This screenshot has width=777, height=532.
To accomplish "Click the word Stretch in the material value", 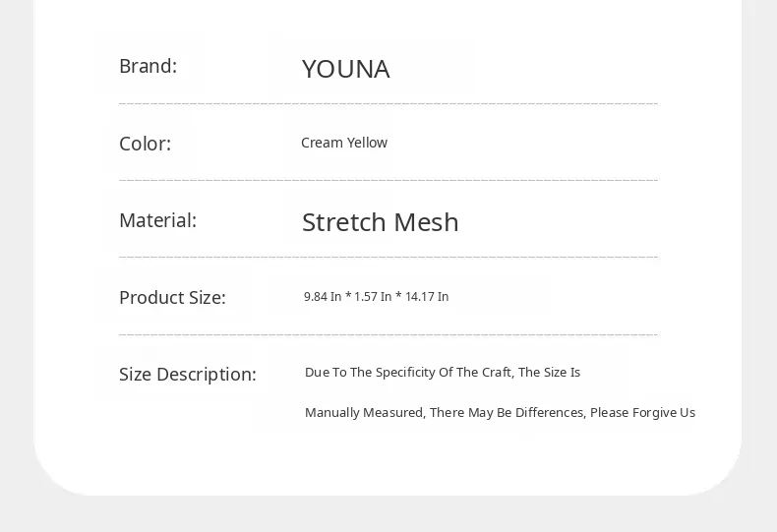I will tap(340, 222).
